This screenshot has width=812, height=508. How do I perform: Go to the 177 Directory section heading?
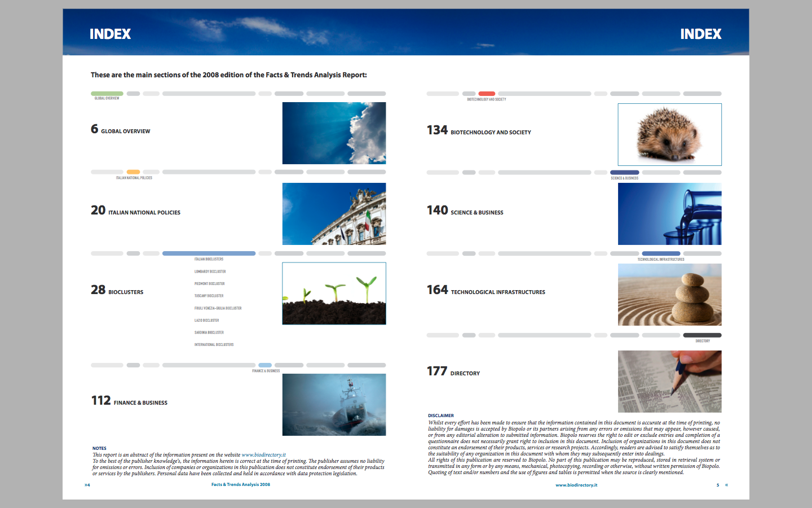tap(453, 371)
